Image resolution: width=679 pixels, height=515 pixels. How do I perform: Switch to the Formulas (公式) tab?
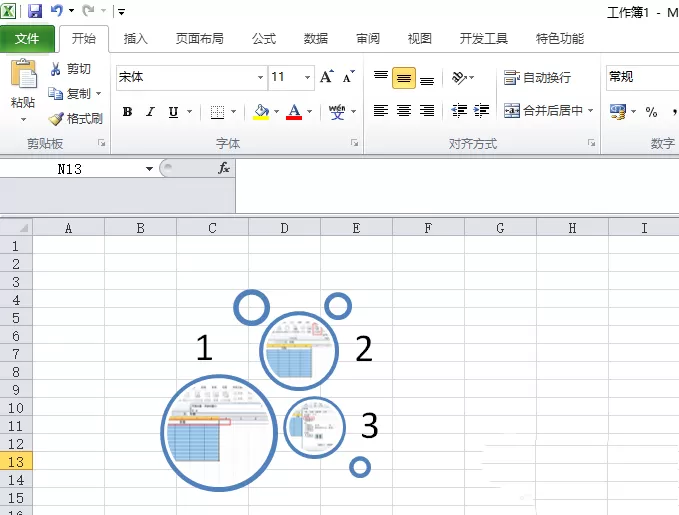point(264,39)
